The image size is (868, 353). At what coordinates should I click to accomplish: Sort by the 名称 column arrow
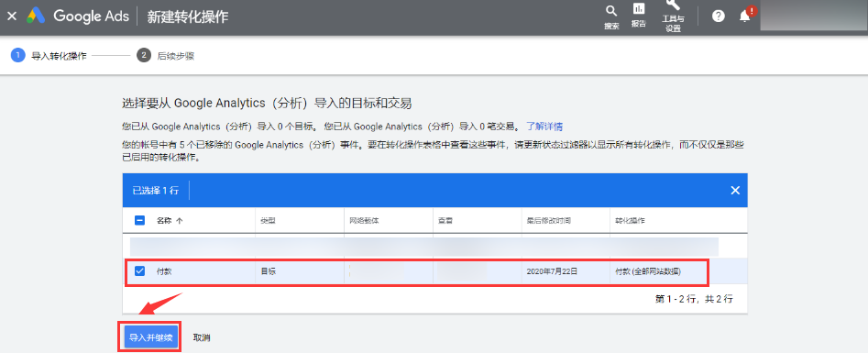tap(179, 221)
